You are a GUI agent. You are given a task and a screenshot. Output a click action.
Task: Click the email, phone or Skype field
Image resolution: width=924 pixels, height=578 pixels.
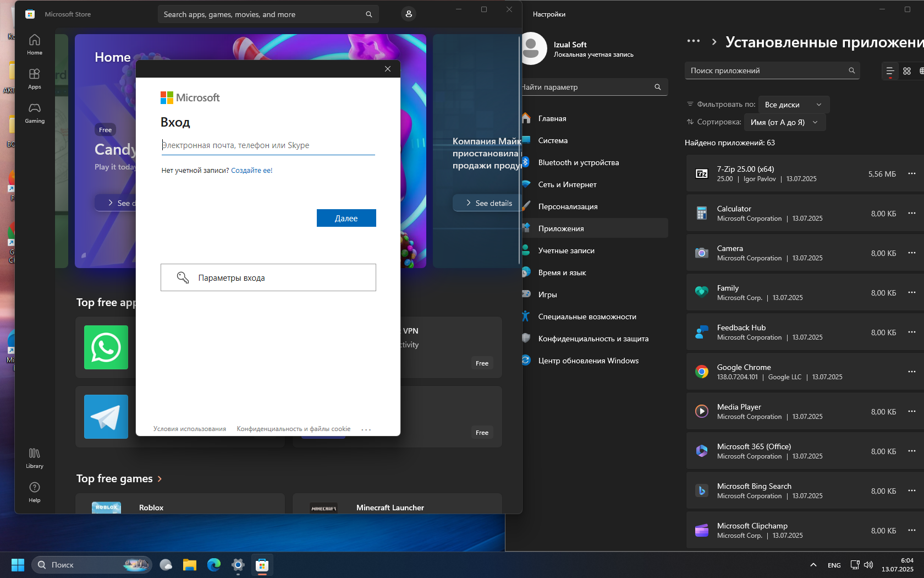pyautogui.click(x=268, y=145)
